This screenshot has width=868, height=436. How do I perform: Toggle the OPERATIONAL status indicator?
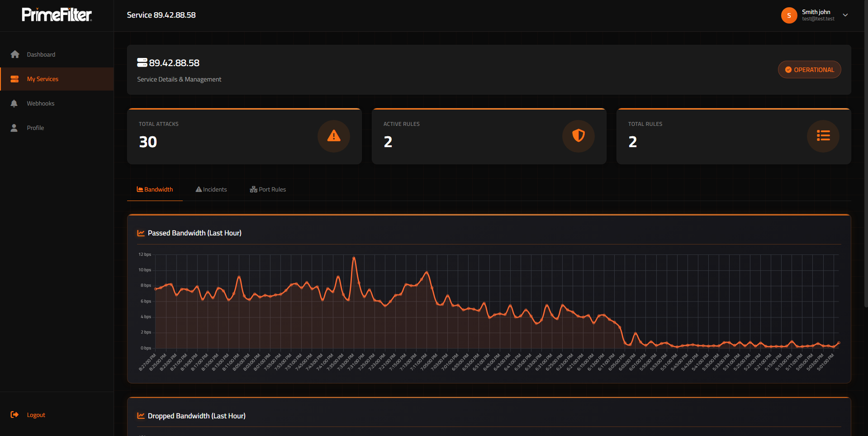[809, 69]
